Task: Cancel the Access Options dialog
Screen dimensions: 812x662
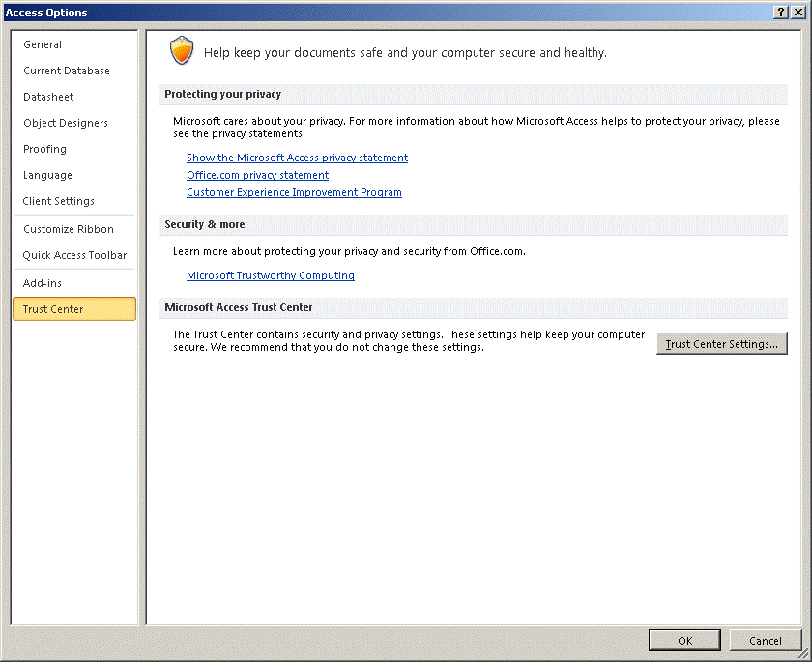Action: point(766,641)
